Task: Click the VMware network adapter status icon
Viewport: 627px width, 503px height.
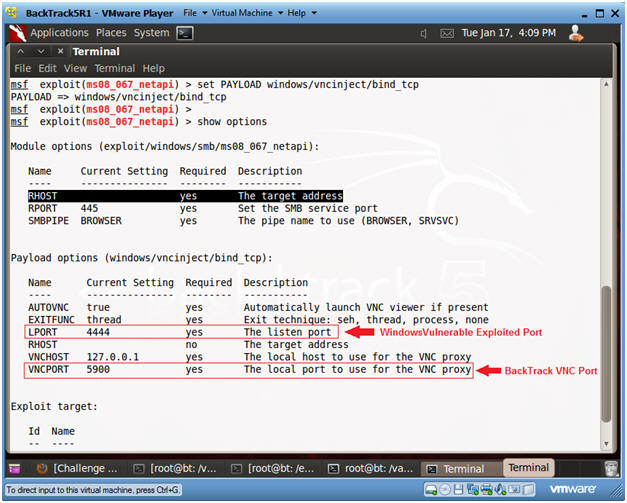Action: 473,489
